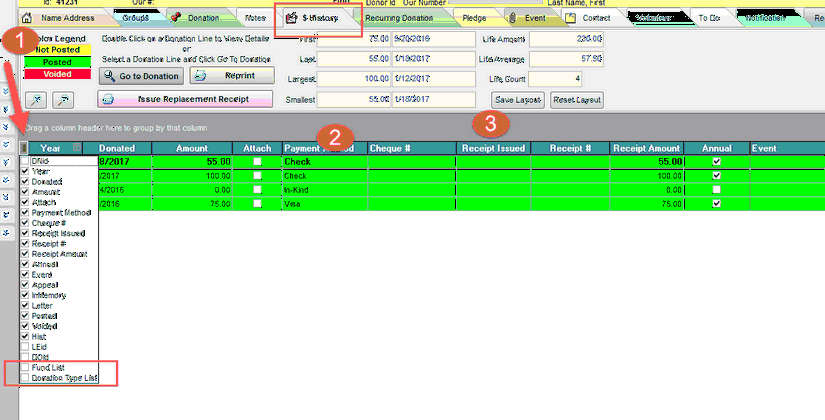The image size is (825, 420).
Task: Uncheck Hist in the column chooser list
Action: tap(25, 336)
